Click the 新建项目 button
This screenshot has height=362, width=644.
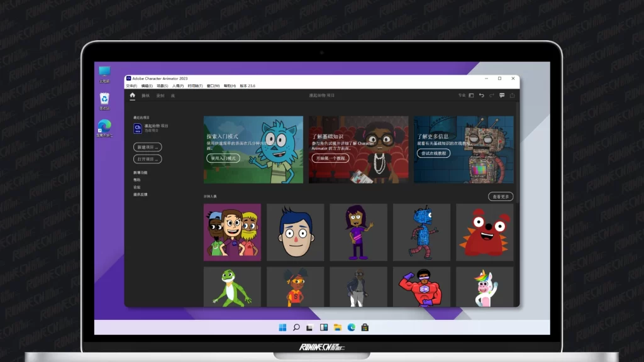click(147, 146)
